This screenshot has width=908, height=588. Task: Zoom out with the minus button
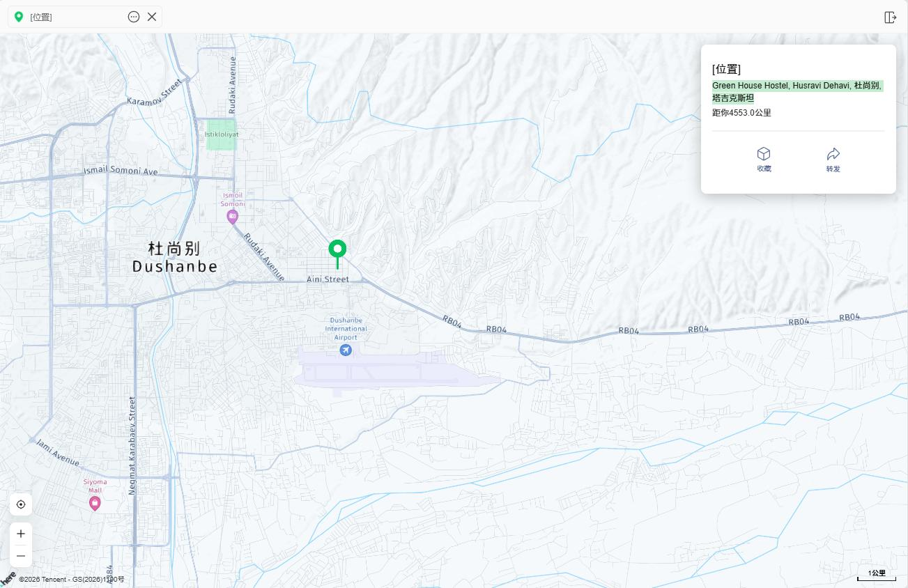(21, 556)
